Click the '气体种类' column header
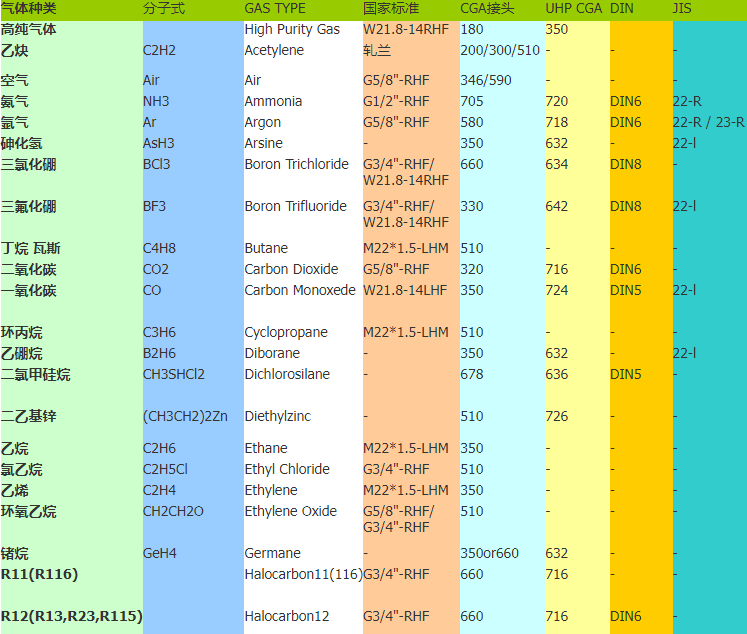 (x=29, y=9)
